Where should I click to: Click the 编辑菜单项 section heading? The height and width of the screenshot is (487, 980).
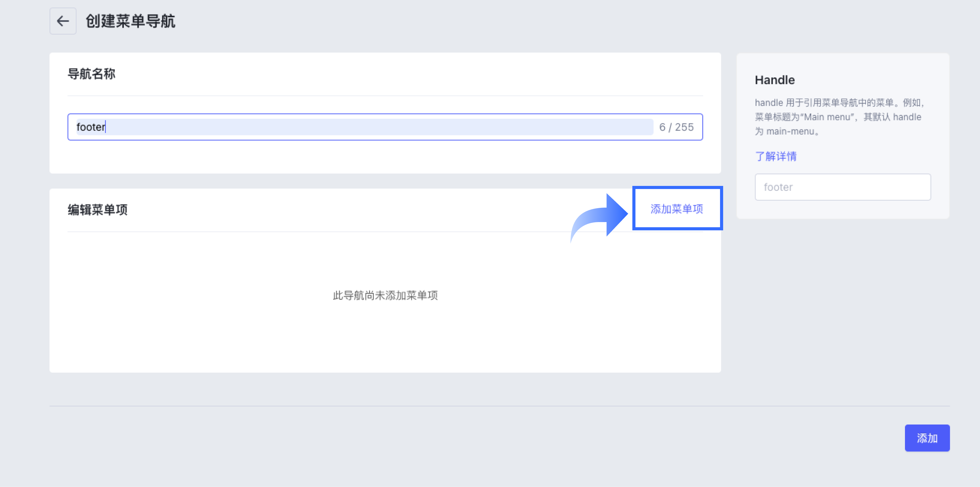pyautogui.click(x=97, y=210)
